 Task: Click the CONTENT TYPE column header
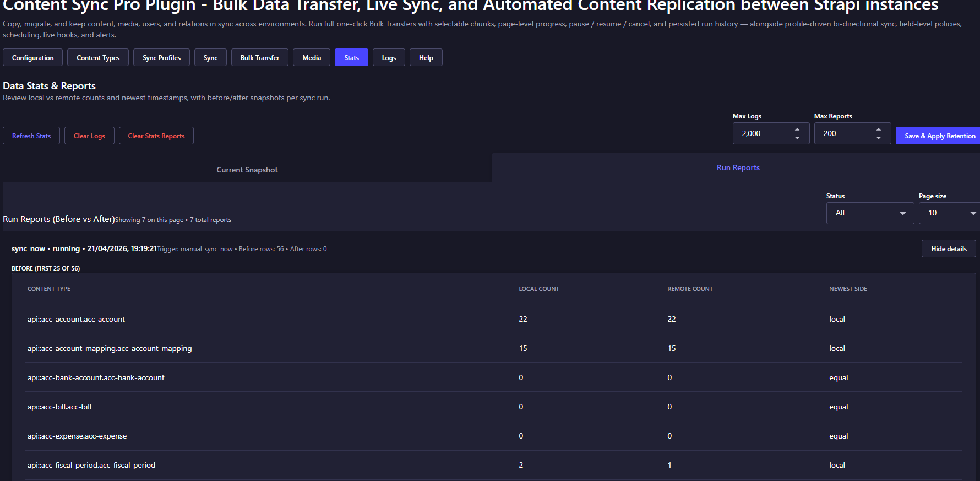tap(49, 289)
